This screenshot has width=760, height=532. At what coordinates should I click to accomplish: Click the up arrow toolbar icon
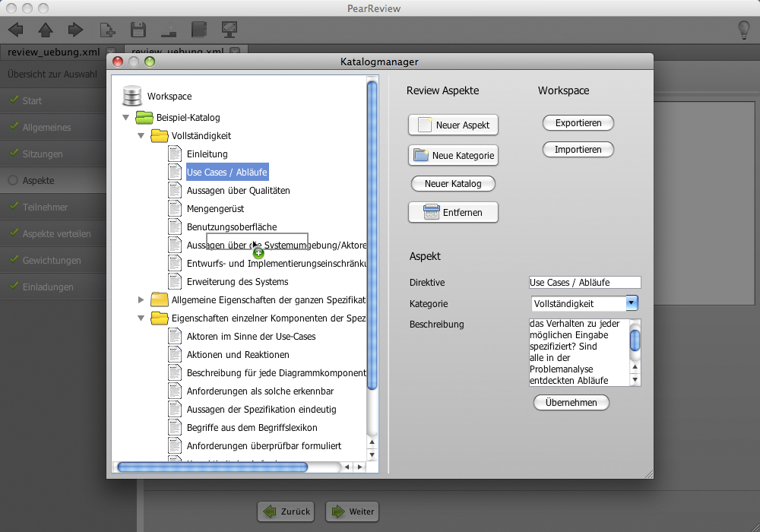coord(46,30)
